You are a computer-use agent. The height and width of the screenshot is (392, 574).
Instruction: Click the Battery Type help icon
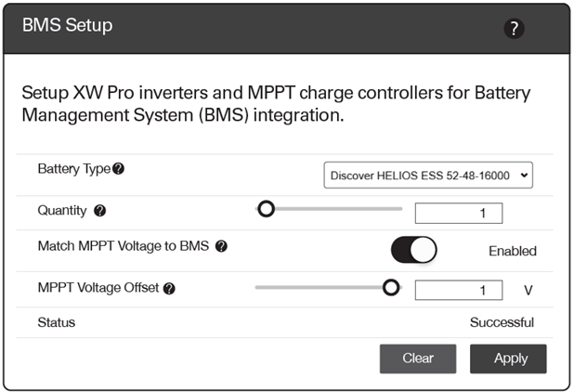[118, 169]
